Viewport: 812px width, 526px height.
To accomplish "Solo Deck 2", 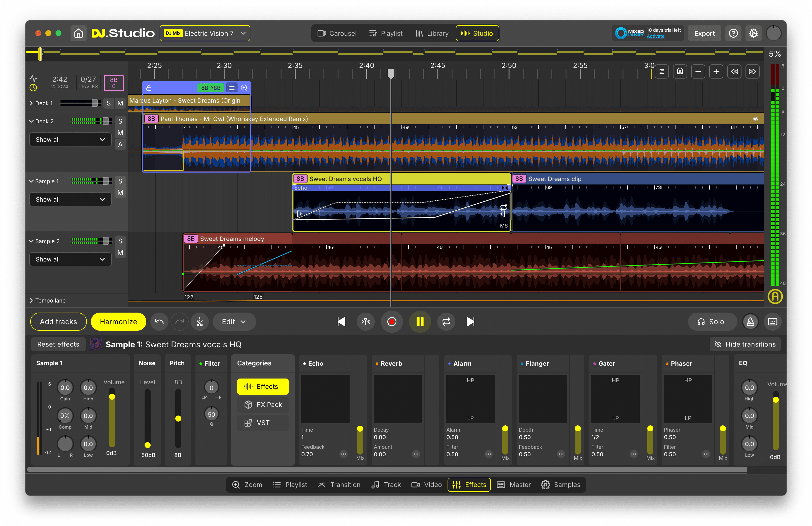I will pyautogui.click(x=120, y=121).
